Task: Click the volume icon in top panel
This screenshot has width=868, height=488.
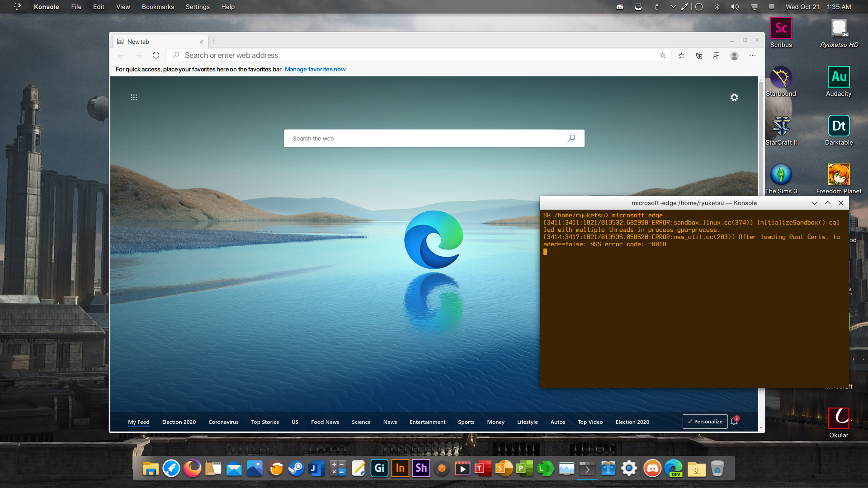Action: point(735,7)
